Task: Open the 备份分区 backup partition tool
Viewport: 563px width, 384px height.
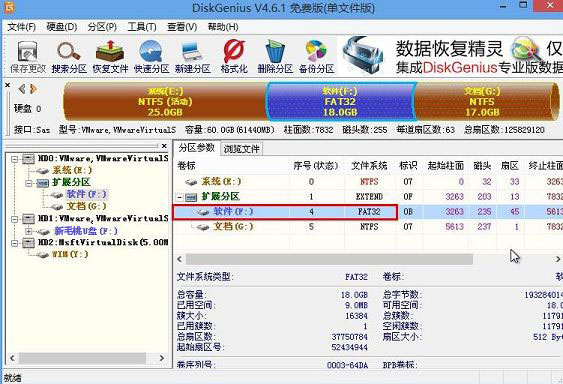Action: coord(316,56)
